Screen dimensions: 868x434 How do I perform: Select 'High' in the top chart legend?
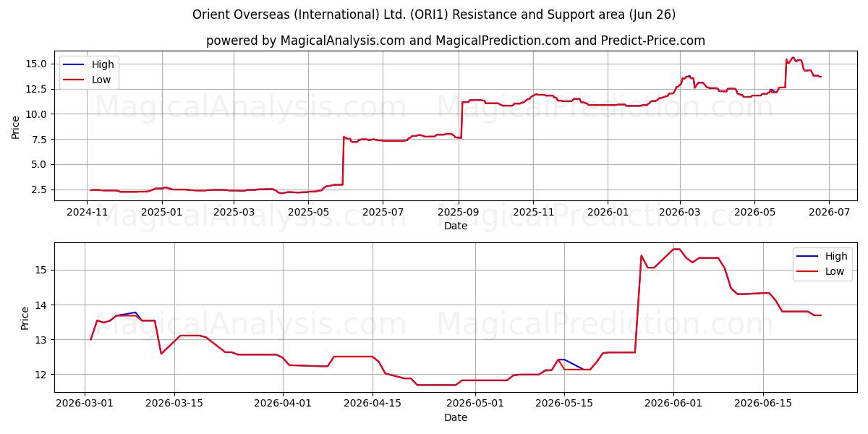click(103, 65)
